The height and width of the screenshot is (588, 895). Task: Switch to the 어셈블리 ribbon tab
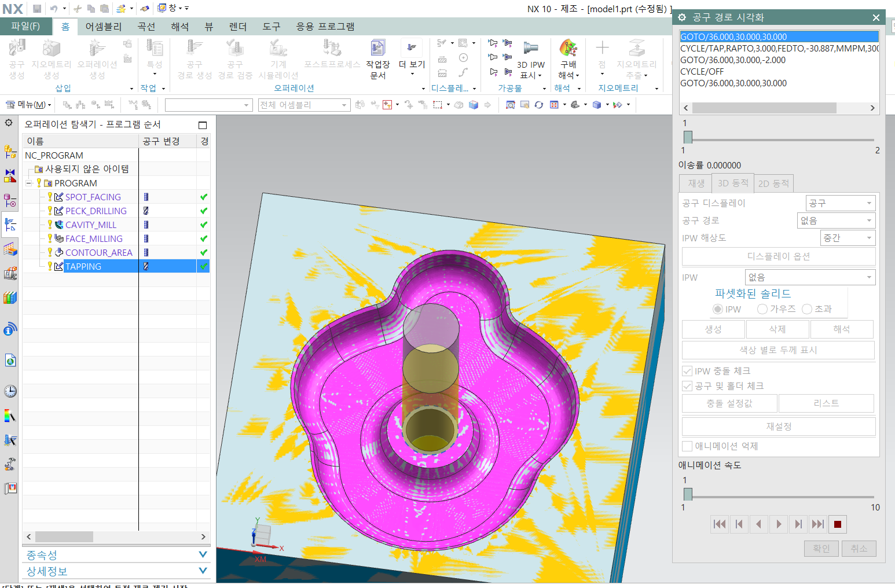pos(104,27)
